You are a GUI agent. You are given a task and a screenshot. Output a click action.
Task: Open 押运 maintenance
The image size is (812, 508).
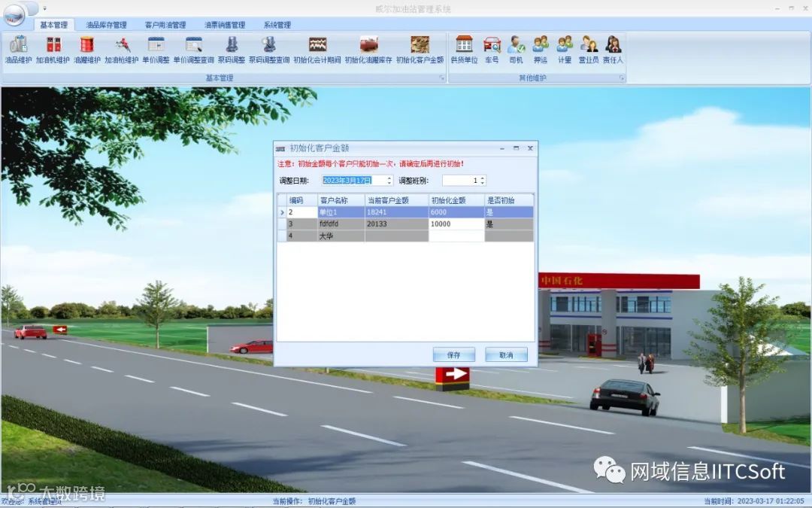click(541, 50)
